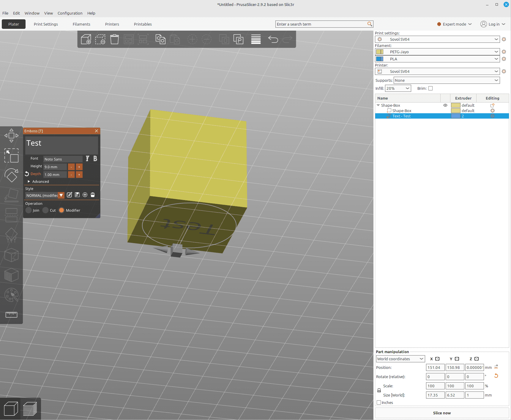Click the revert Depth value arrow
Screen dimensions: 511x420
coord(27,174)
